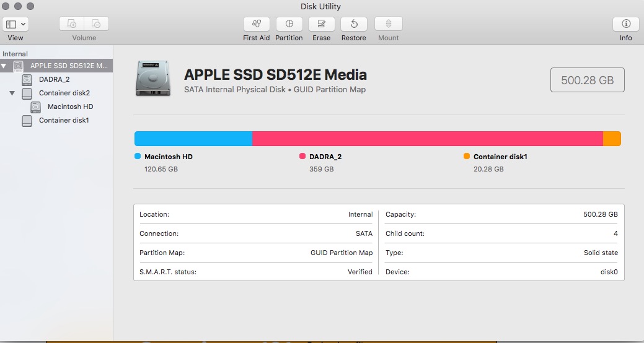Click the Restore toolbar icon
This screenshot has width=644, height=343.
coord(354,24)
